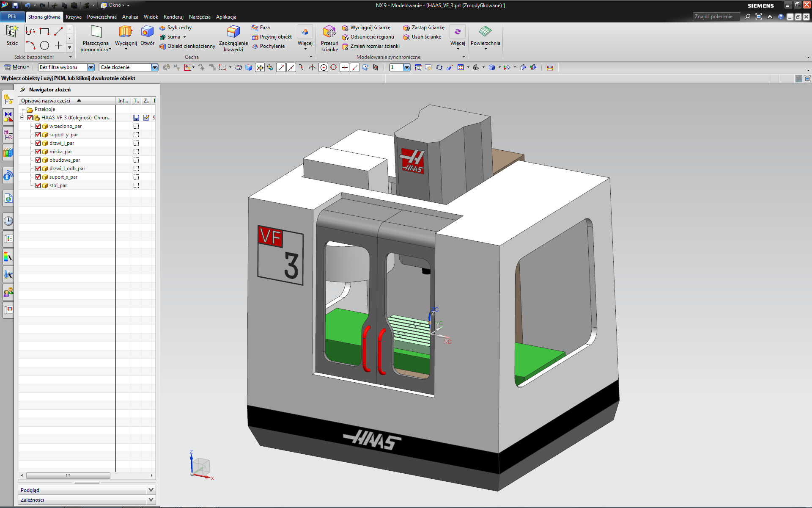Viewport: 812px width, 508px height.
Task: Click the rotate view icon
Action: point(439,67)
